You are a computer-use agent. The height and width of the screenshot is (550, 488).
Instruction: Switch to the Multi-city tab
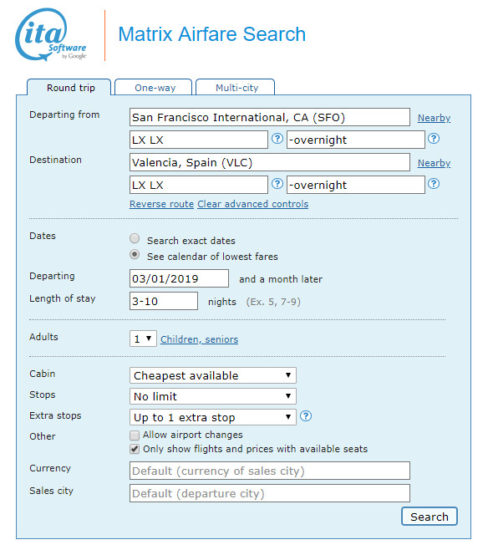pyautogui.click(x=235, y=87)
